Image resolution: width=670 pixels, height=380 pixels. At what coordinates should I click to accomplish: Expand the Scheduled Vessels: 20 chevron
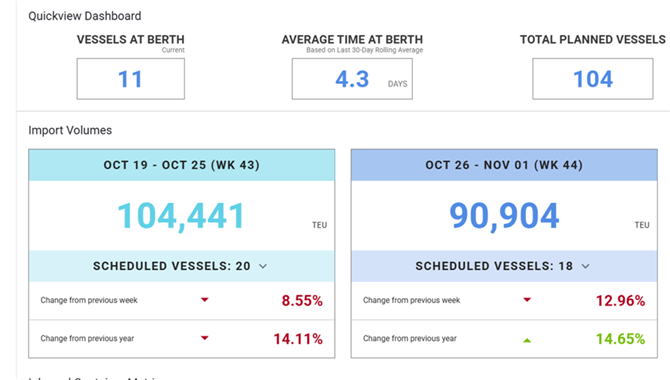263,266
